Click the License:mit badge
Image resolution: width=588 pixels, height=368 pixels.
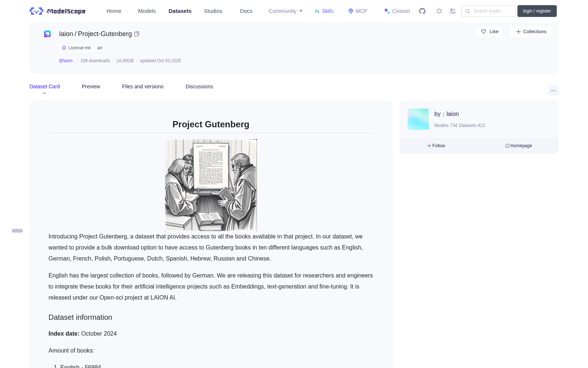pos(76,48)
